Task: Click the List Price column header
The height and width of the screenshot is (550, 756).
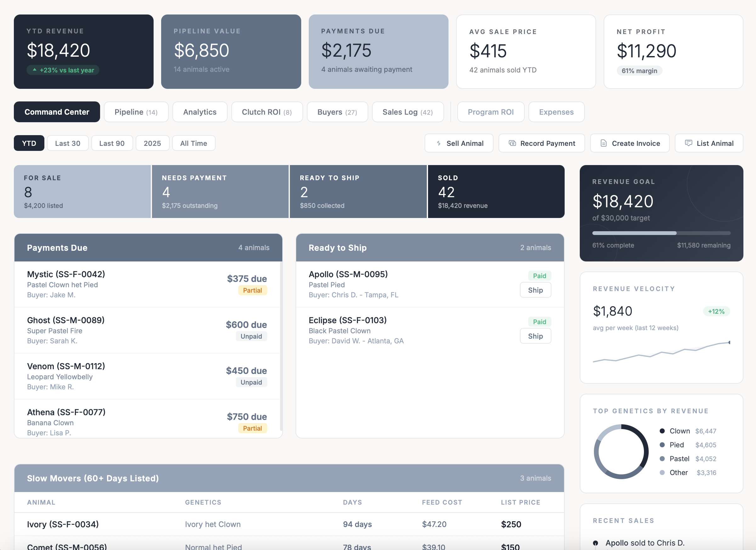Action: [x=520, y=502]
